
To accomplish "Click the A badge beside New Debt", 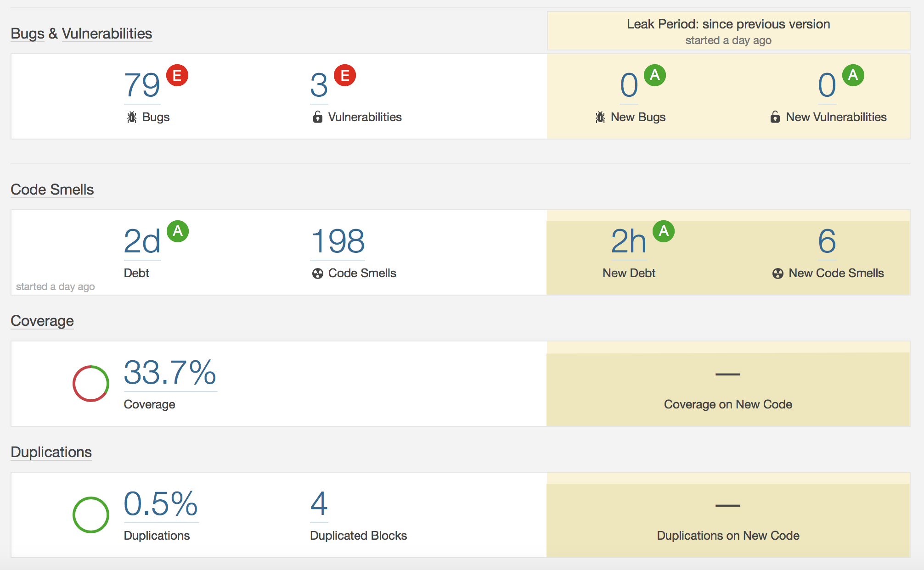I will (x=663, y=232).
